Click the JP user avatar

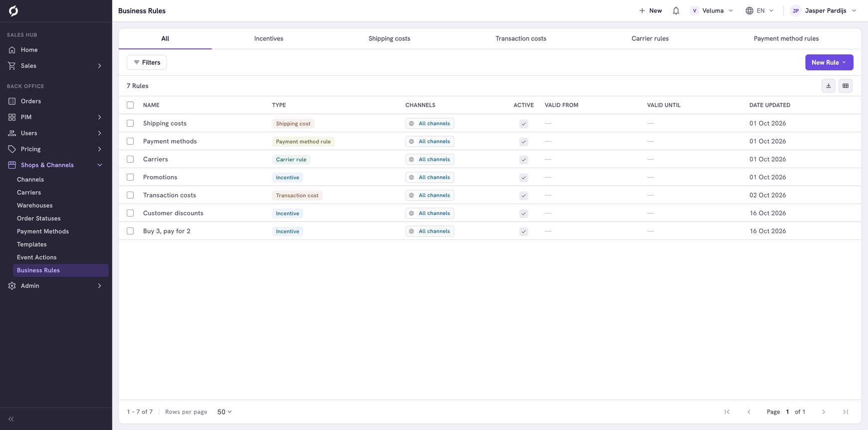pyautogui.click(x=796, y=10)
